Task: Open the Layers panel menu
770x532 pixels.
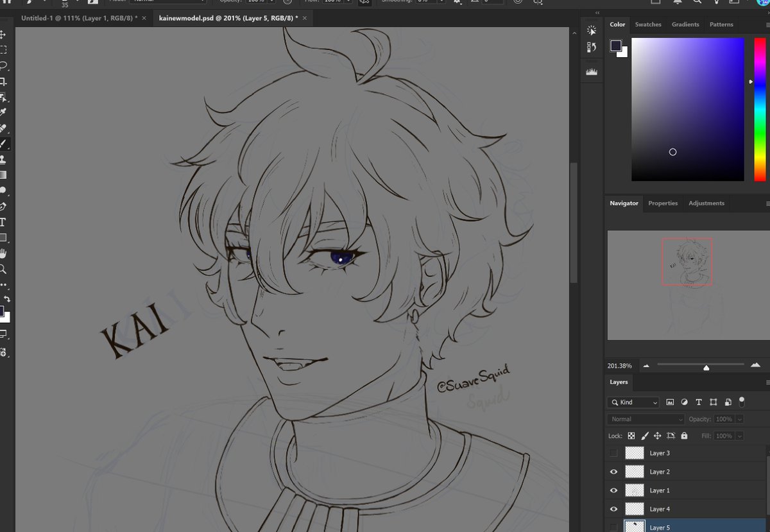Action: click(767, 382)
